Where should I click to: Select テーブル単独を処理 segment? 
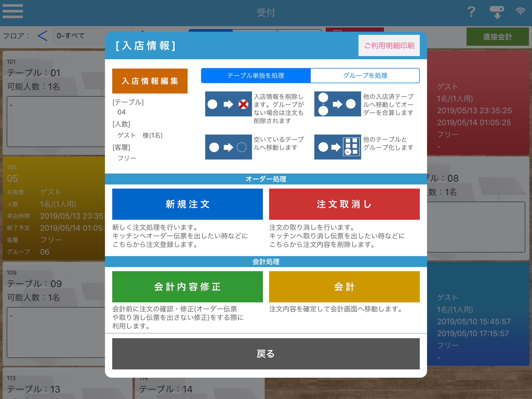point(256,76)
